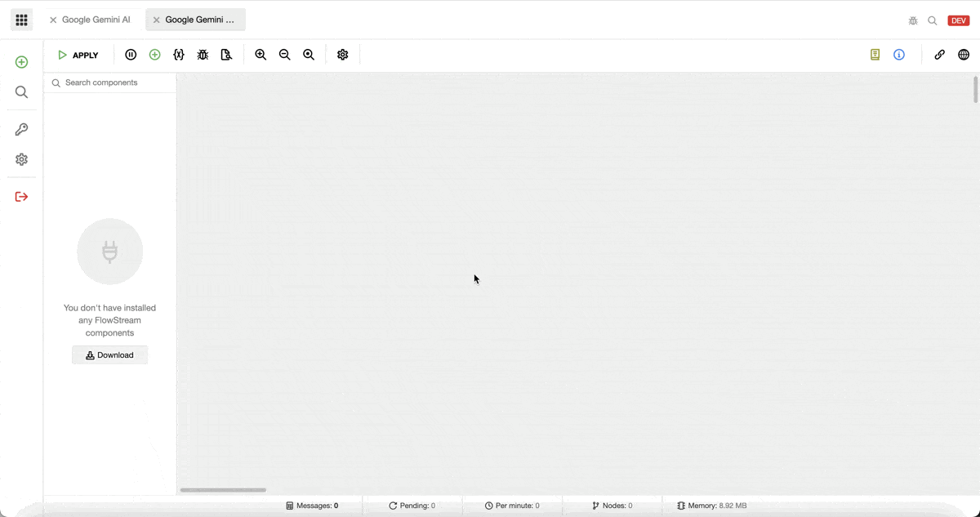Click the blue info circle icon
Image resolution: width=980 pixels, height=517 pixels.
(x=899, y=55)
